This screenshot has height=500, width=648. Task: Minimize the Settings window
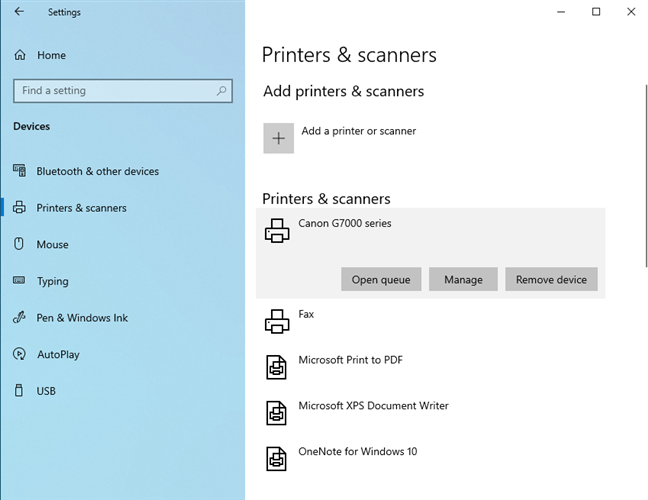(561, 12)
